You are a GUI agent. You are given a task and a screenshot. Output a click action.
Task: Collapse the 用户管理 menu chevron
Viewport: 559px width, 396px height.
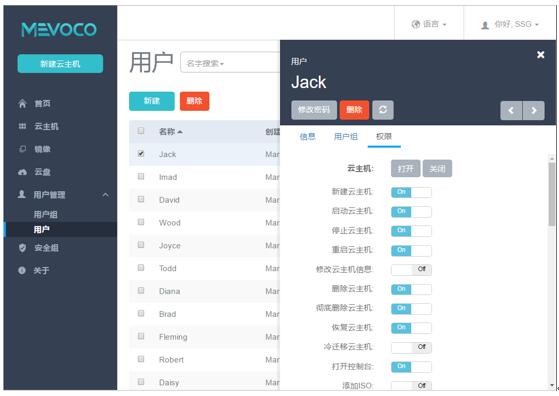pyautogui.click(x=106, y=195)
